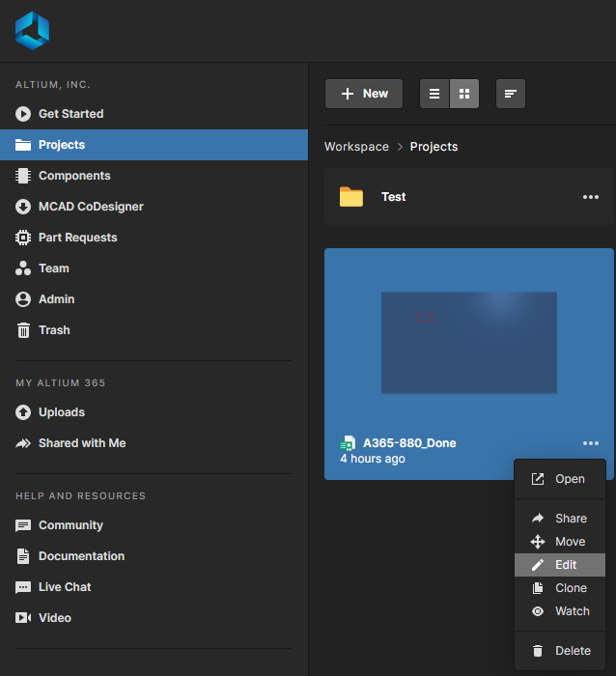Go to the Components section
The image size is (616, 676).
tap(154, 176)
